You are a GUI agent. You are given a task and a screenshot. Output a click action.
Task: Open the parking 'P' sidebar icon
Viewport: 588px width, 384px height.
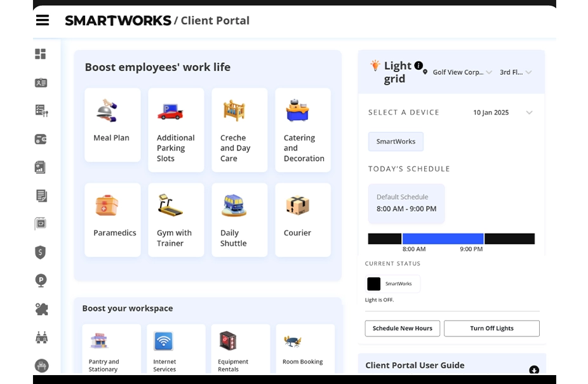point(41,280)
